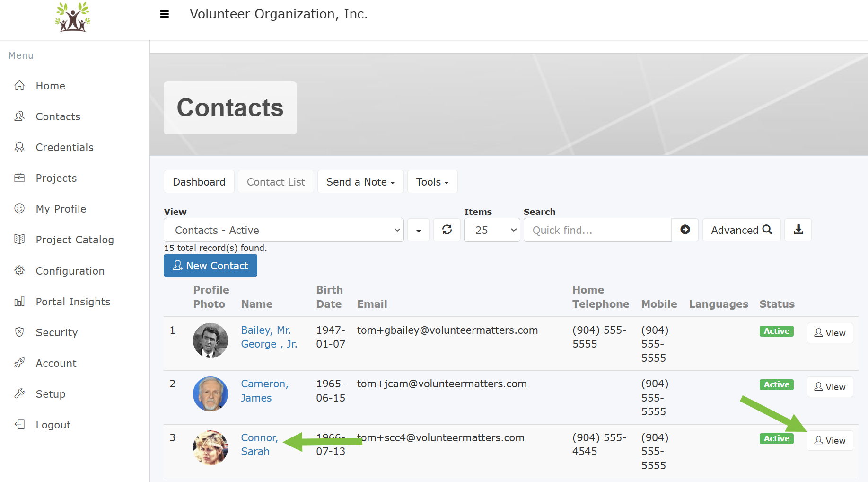Change Items per page from 25
Screen dimensions: 868x482
click(x=492, y=230)
